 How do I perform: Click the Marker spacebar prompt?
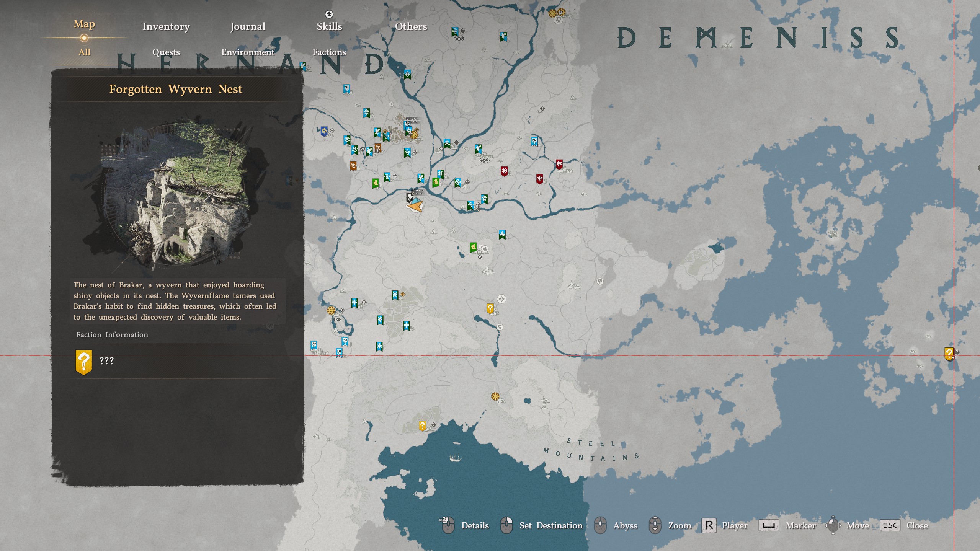(x=769, y=525)
